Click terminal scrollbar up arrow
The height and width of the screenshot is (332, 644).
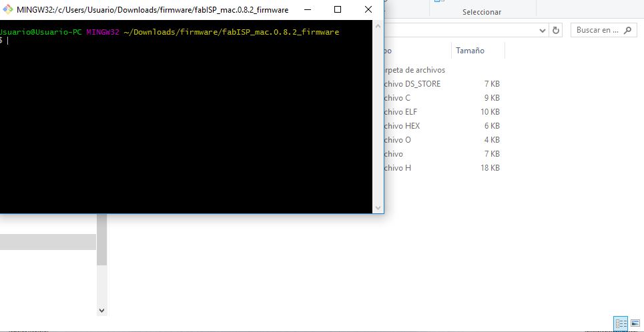378,26
